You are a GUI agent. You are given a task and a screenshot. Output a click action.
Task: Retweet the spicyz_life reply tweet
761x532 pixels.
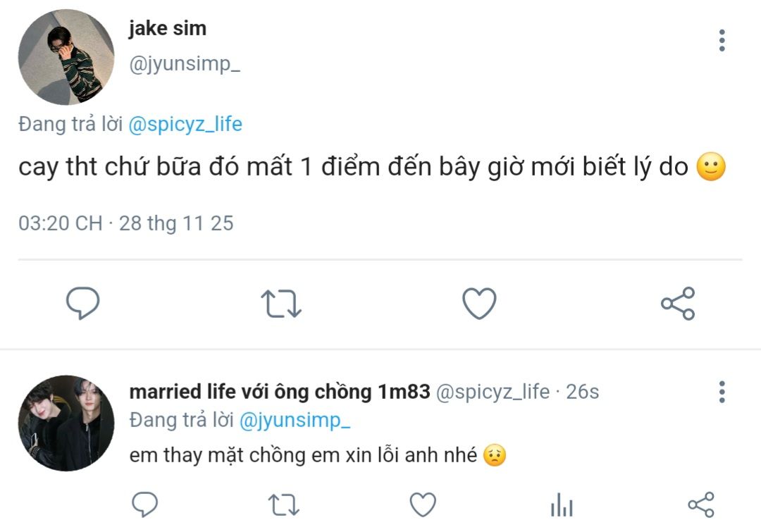click(284, 505)
